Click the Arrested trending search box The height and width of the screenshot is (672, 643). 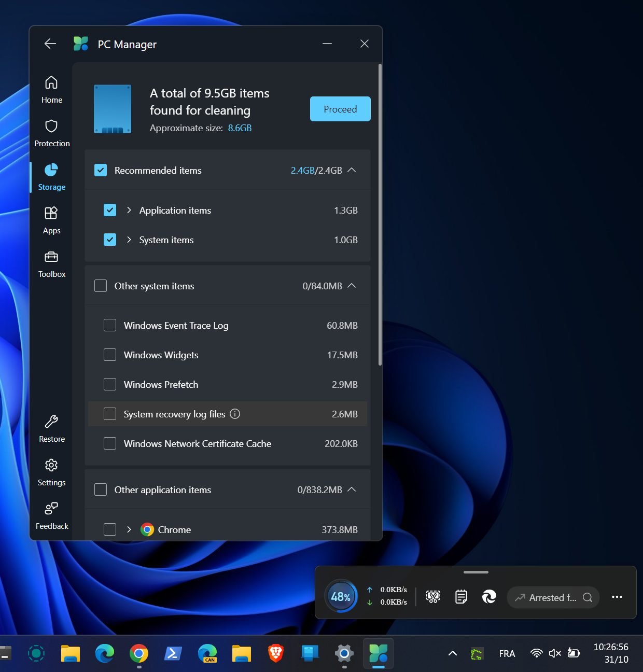[x=553, y=597]
